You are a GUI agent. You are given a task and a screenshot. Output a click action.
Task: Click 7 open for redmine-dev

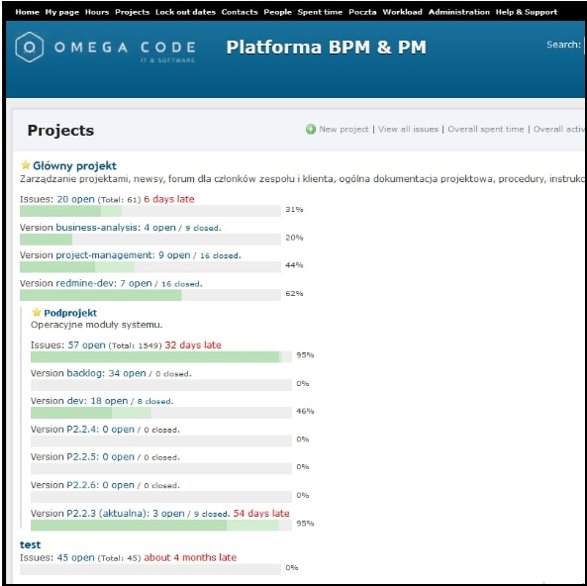136,283
